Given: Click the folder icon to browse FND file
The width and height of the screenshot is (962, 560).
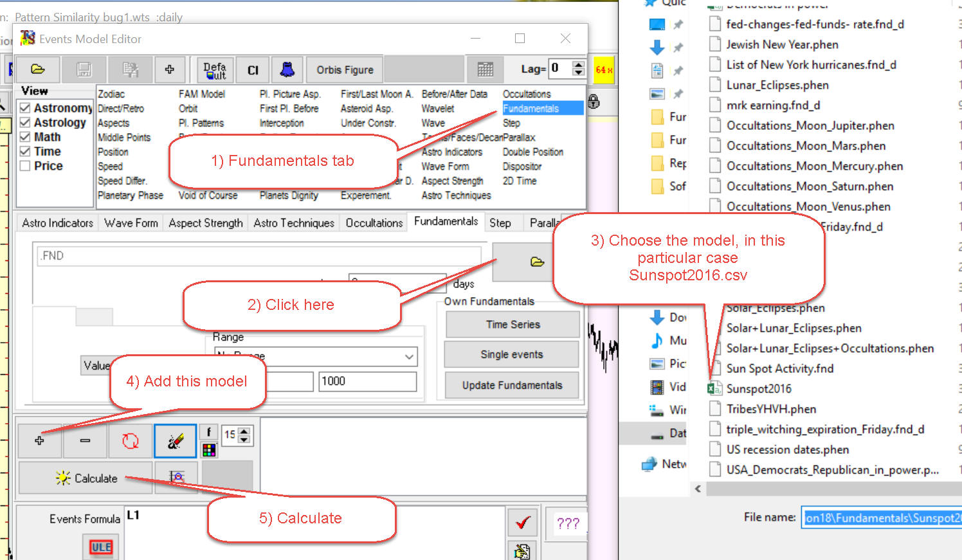Looking at the screenshot, I should [537, 262].
